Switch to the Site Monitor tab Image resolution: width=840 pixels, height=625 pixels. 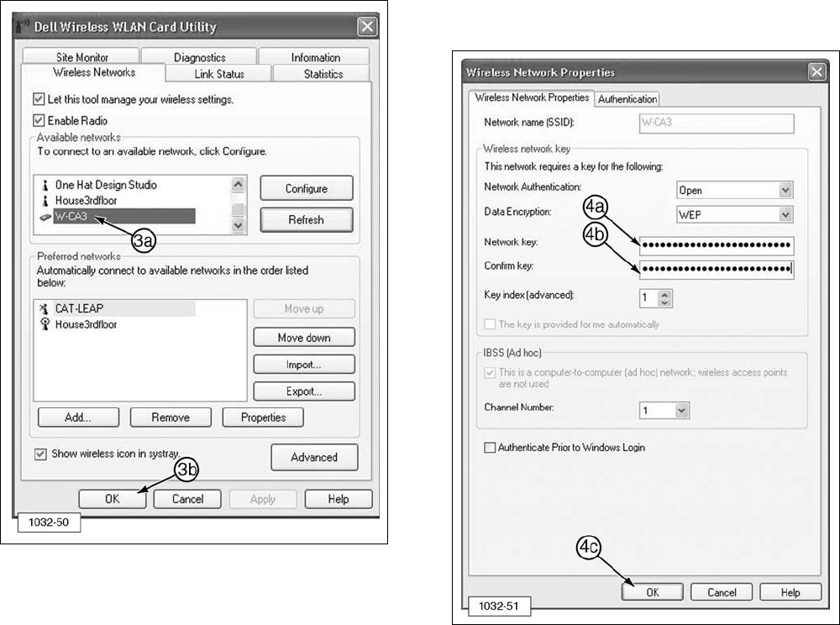[81, 57]
